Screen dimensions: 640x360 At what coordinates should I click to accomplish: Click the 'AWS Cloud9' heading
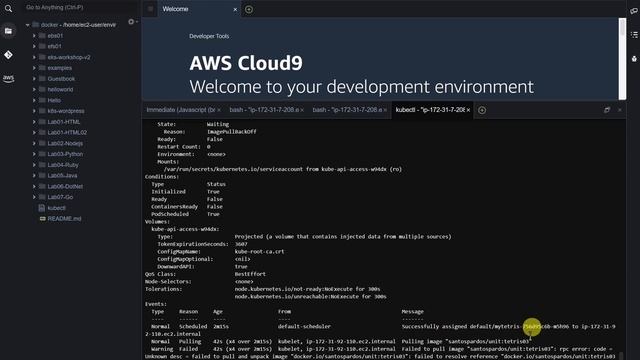pyautogui.click(x=246, y=63)
